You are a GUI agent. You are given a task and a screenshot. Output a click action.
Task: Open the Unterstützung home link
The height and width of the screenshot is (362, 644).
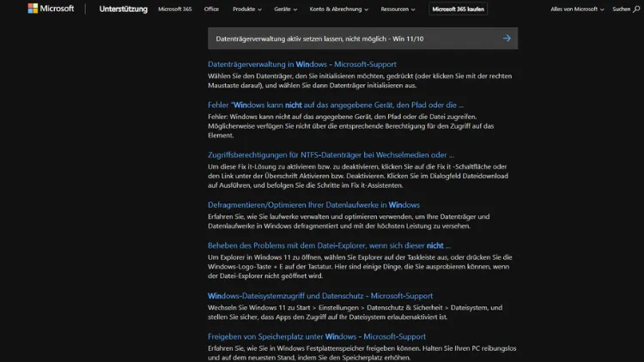click(x=123, y=9)
